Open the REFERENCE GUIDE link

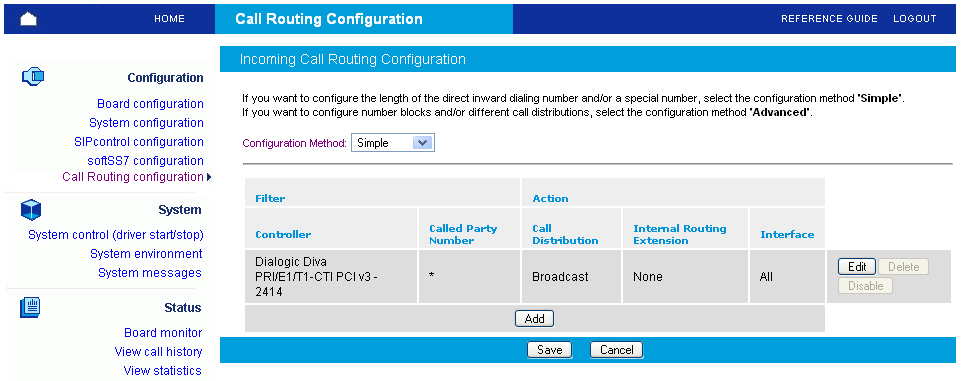point(829,19)
